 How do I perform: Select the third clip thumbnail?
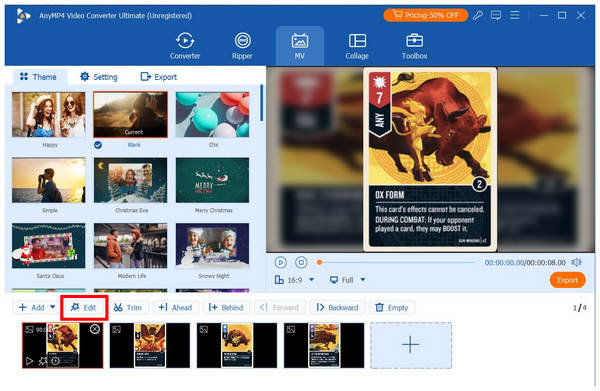(237, 345)
